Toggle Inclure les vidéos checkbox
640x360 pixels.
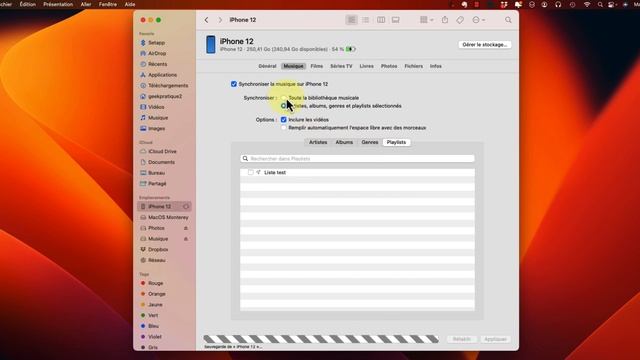(x=284, y=120)
